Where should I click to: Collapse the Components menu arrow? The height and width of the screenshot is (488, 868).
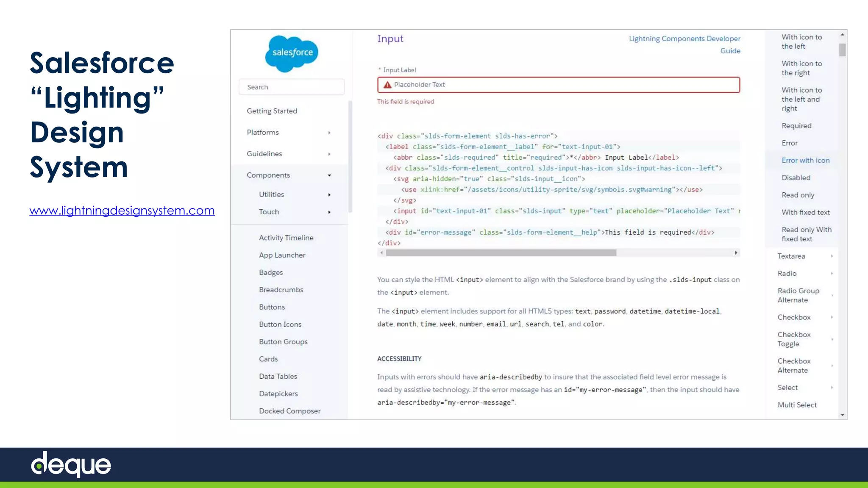[x=329, y=175]
